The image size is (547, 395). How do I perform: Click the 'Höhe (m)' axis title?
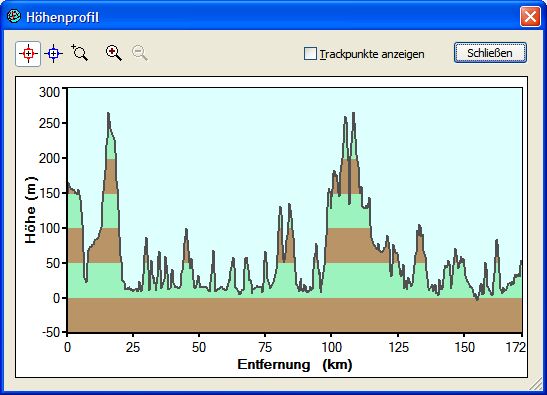(31, 210)
